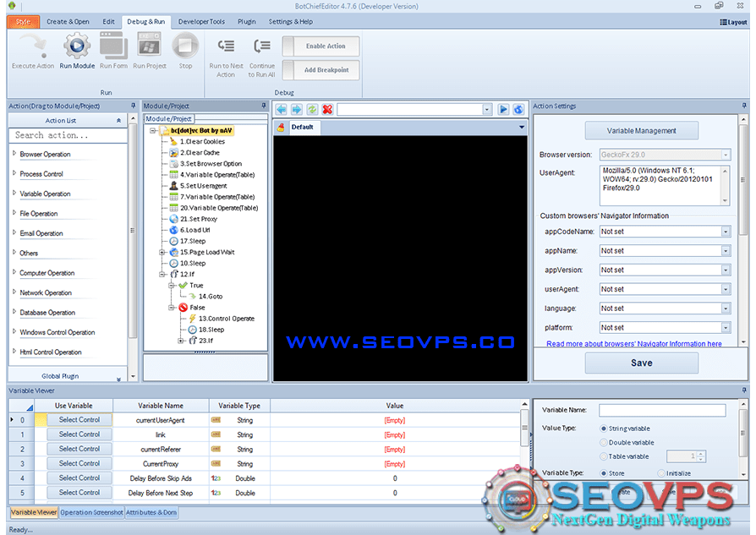Click the Run Form icon
Viewport: 756px width, 535px height.
pos(113,46)
